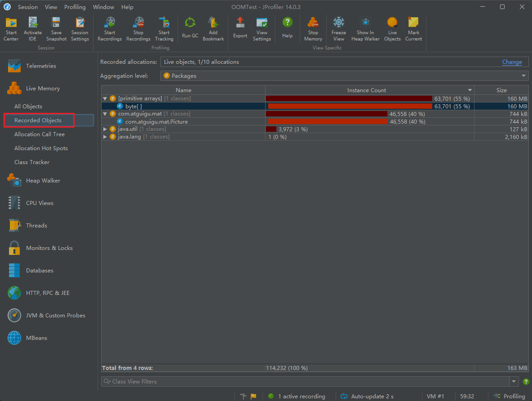532x401 pixels.
Task: Sort by the Size column header
Action: pyautogui.click(x=501, y=90)
